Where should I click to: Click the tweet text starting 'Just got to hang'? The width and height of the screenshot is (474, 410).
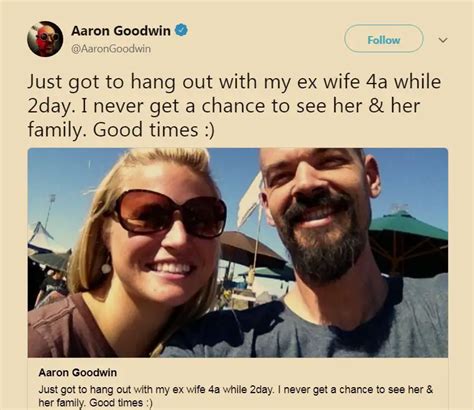(x=234, y=106)
